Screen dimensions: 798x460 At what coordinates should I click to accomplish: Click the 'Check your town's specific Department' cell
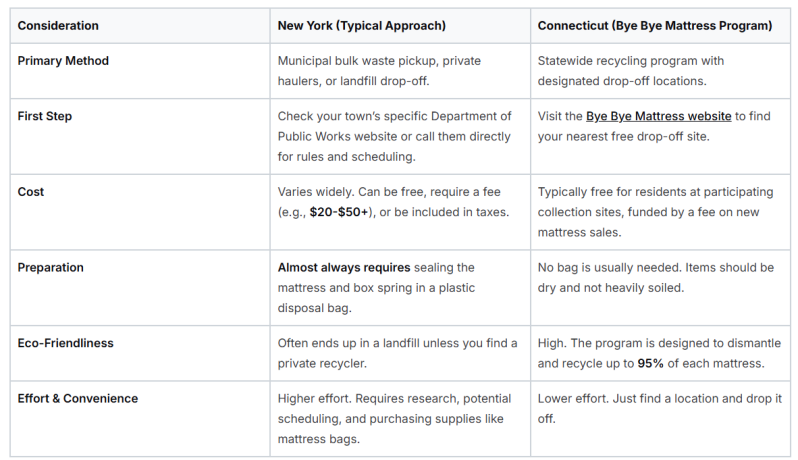coord(400,136)
